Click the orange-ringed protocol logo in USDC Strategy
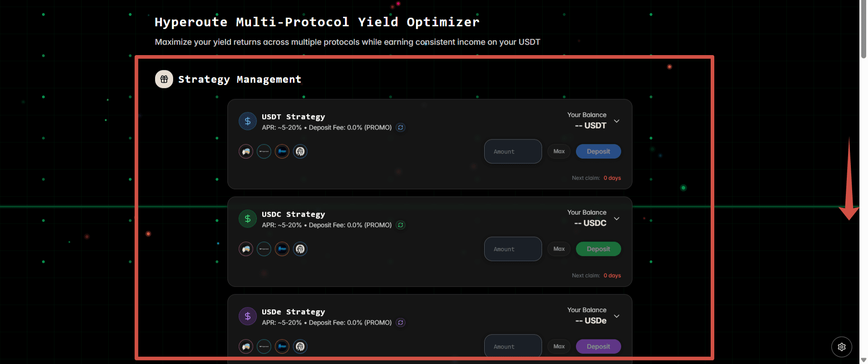868x364 pixels. point(282,249)
